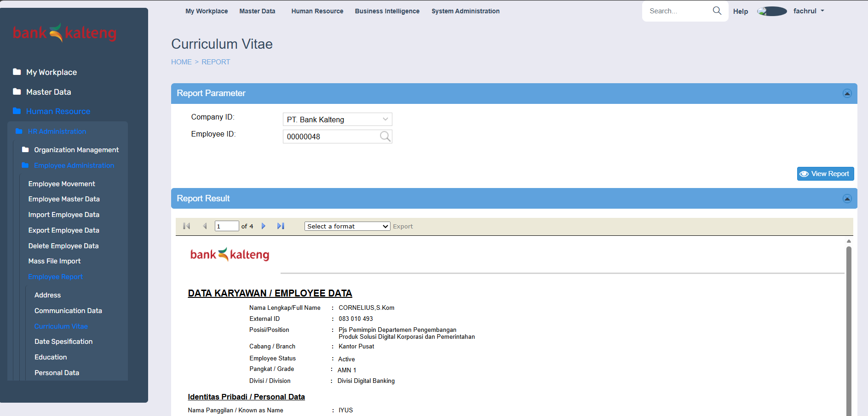Viewport: 868px width, 416px height.
Task: Open the Select a format dropdown
Action: [x=347, y=226]
